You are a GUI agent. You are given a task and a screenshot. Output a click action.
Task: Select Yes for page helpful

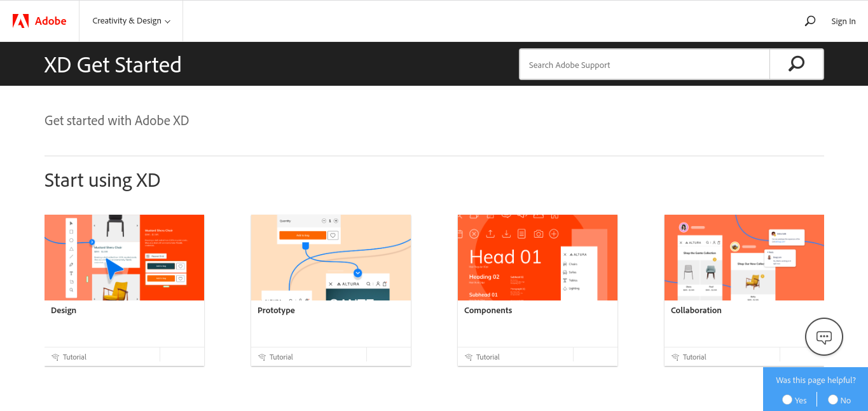(x=787, y=400)
